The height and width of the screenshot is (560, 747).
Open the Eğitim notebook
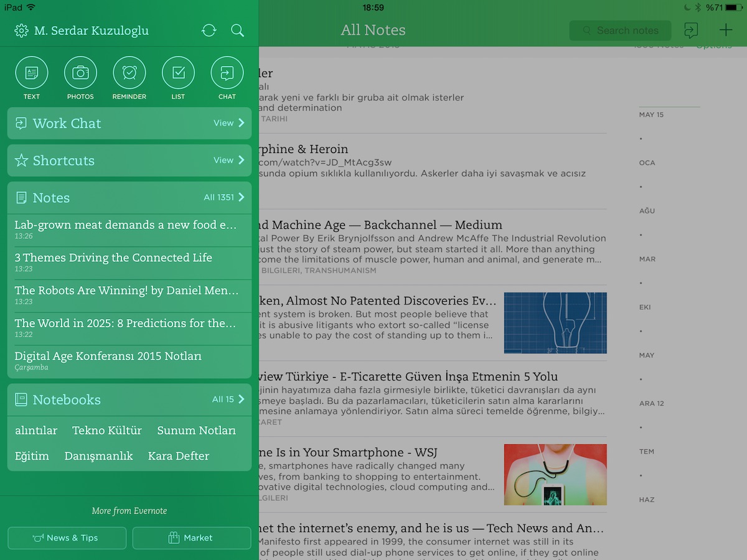tap(32, 456)
